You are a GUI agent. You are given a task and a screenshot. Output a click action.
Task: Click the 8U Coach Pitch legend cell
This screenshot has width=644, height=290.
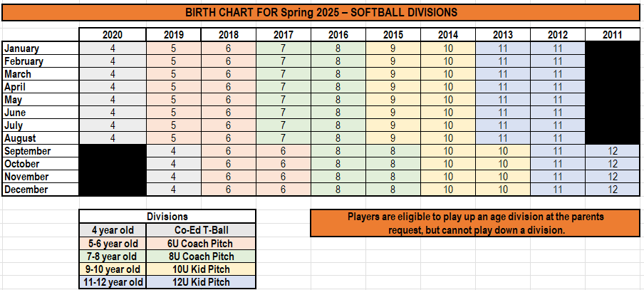[x=201, y=257]
